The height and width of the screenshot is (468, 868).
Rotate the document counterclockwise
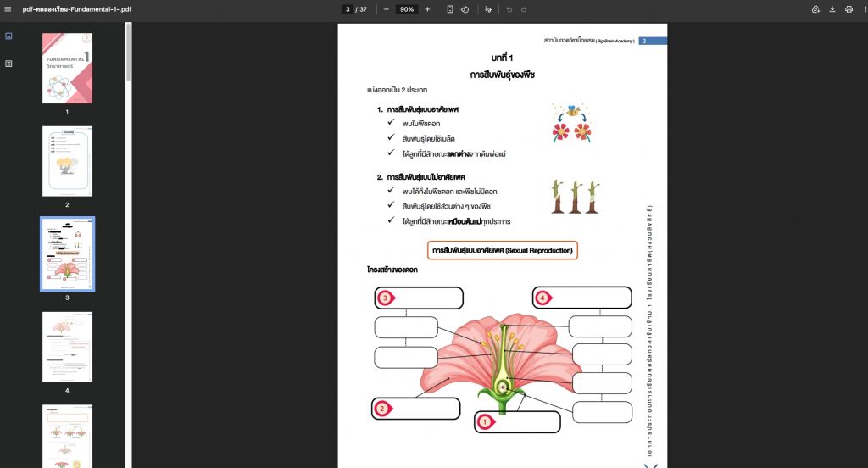click(x=465, y=9)
